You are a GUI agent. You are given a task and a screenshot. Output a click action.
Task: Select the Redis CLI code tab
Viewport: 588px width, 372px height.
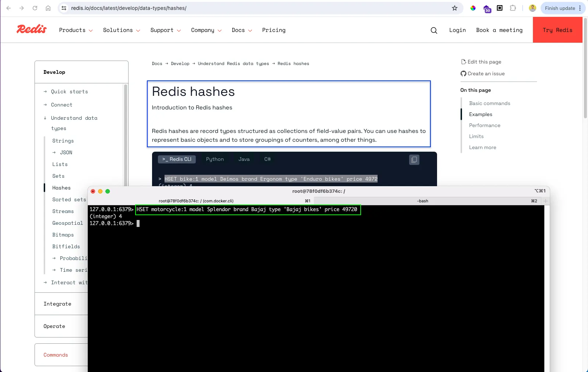point(177,159)
